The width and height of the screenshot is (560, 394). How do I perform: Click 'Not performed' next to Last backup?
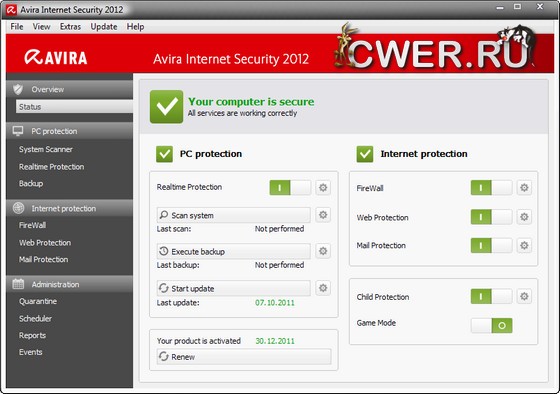coord(279,265)
